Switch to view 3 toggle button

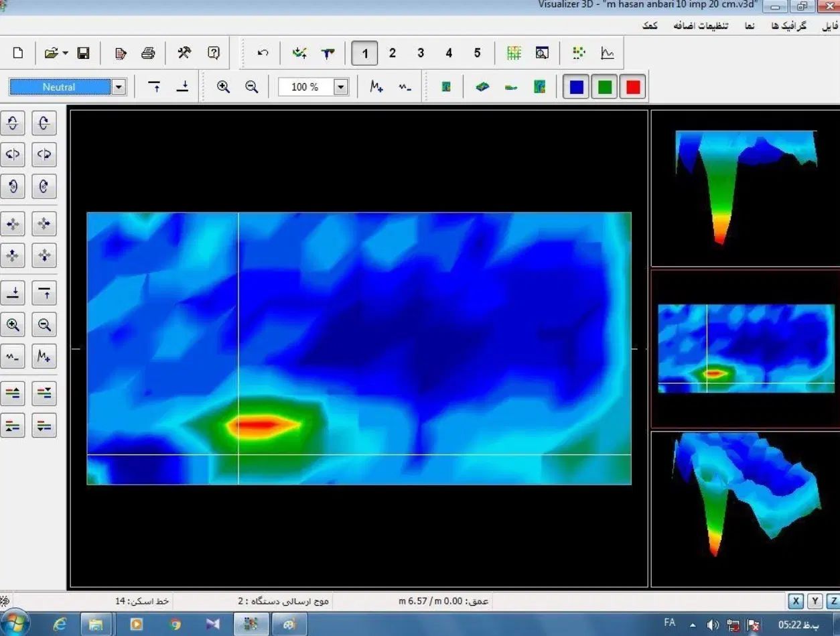tap(421, 53)
